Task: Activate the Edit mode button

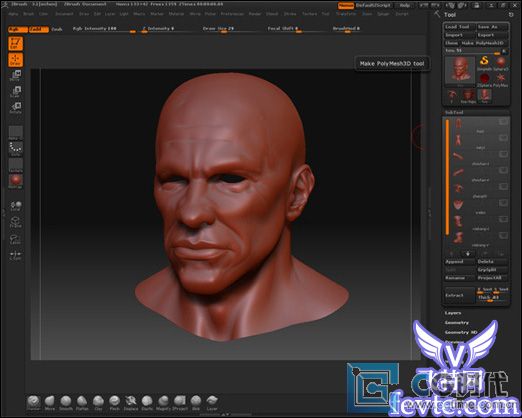Action: pyautogui.click(x=15, y=44)
